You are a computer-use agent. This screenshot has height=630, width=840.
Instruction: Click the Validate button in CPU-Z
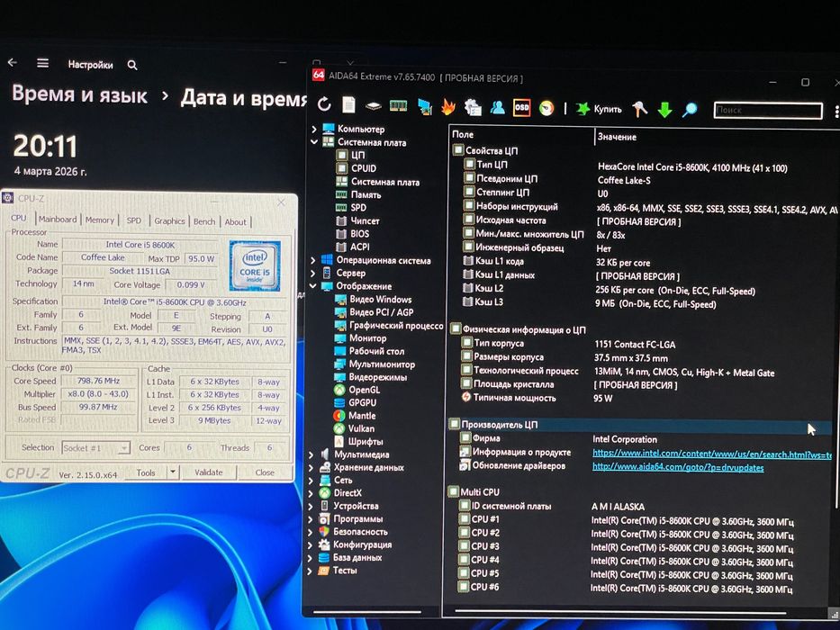point(208,472)
